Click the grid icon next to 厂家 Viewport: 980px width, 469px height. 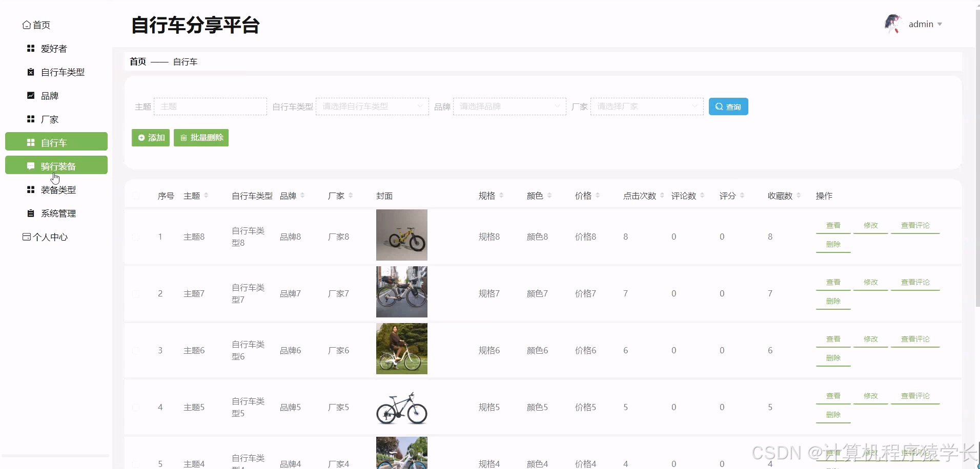(31, 119)
